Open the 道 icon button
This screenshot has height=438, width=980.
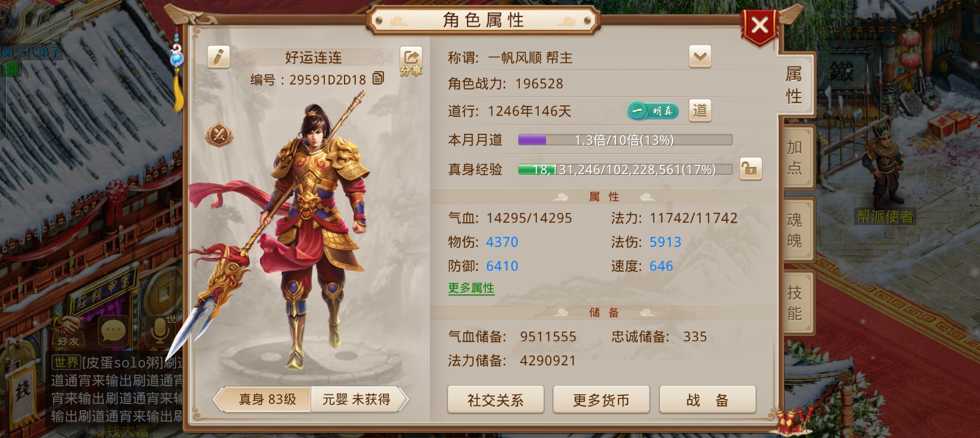click(x=700, y=110)
